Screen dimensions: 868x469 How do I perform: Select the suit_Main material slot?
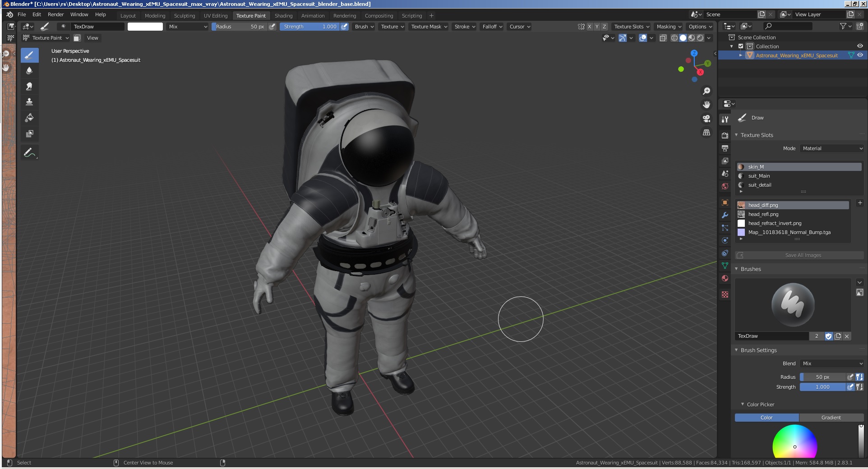coord(799,176)
